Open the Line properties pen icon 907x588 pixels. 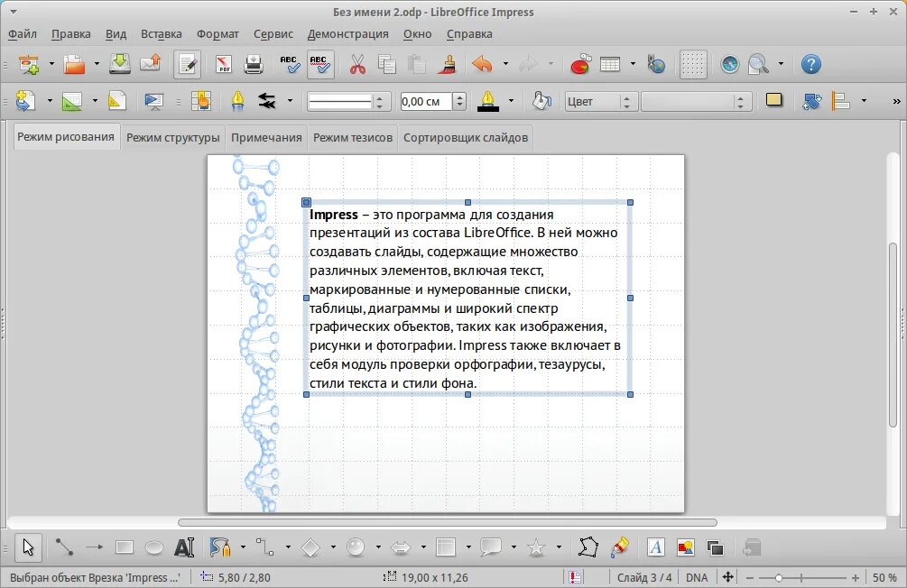click(x=237, y=101)
